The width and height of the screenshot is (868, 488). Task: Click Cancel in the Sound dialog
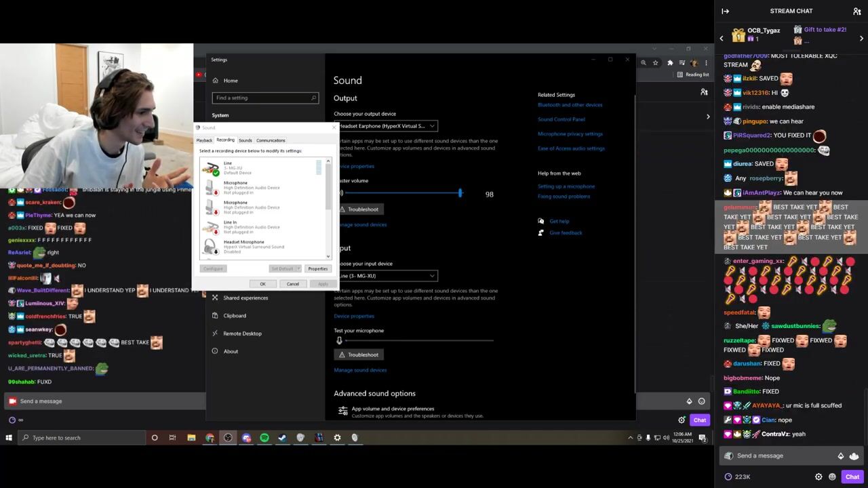[x=292, y=284]
